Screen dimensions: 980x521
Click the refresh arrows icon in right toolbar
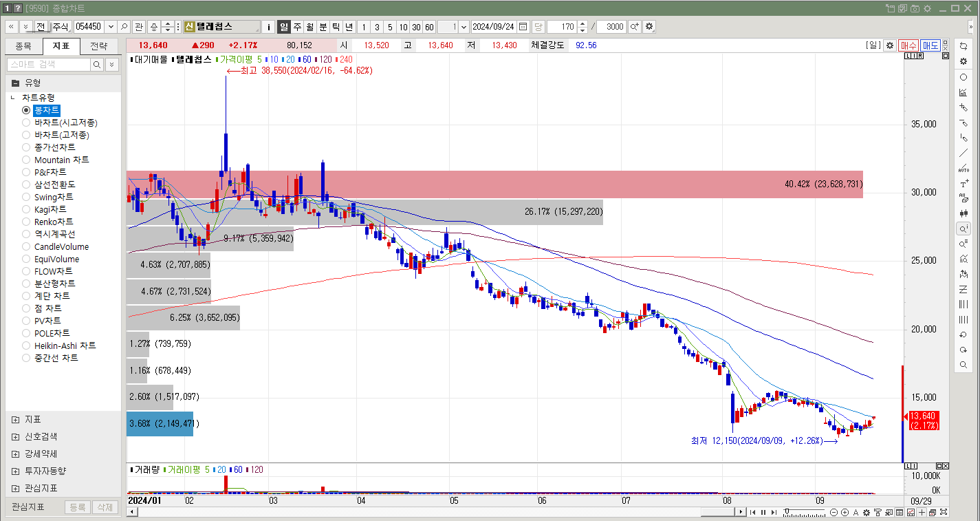tap(963, 46)
